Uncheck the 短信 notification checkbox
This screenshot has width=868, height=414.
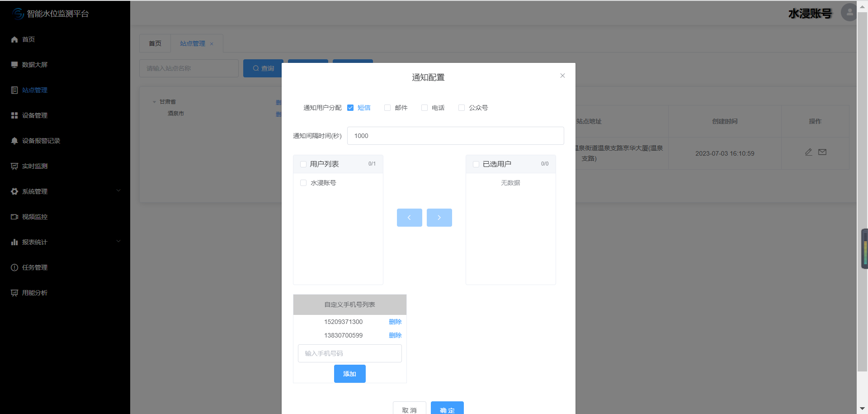tap(350, 108)
